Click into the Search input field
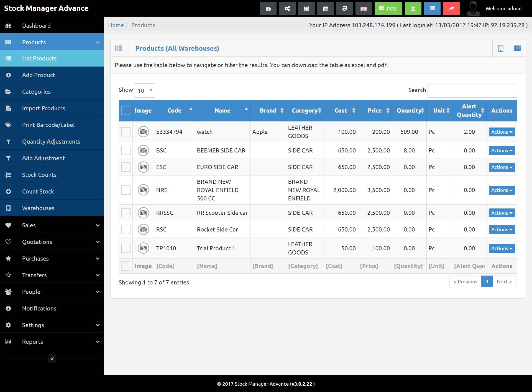 [x=472, y=91]
